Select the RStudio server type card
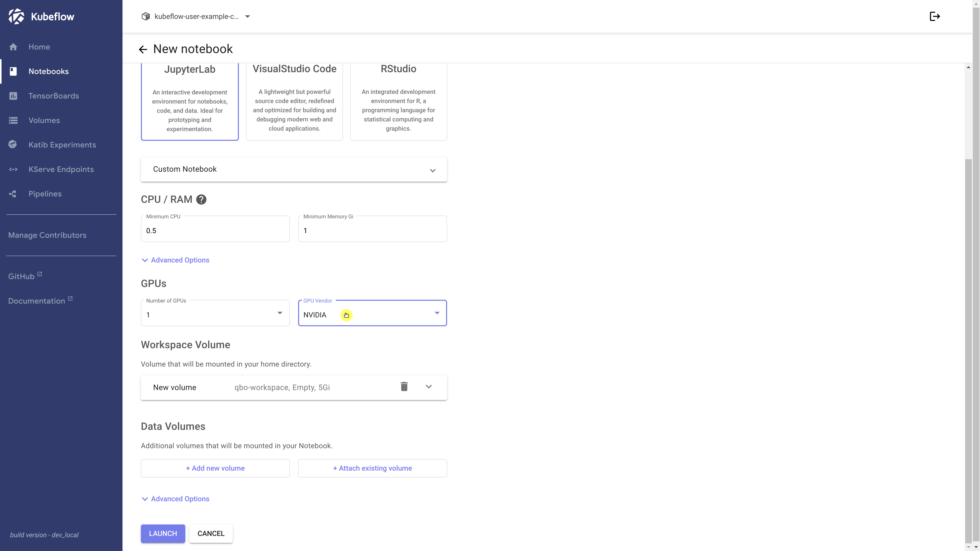This screenshot has height=551, width=980. coord(398,102)
